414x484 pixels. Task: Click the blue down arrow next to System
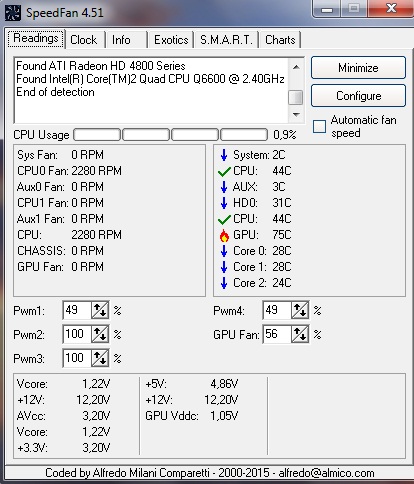click(224, 155)
